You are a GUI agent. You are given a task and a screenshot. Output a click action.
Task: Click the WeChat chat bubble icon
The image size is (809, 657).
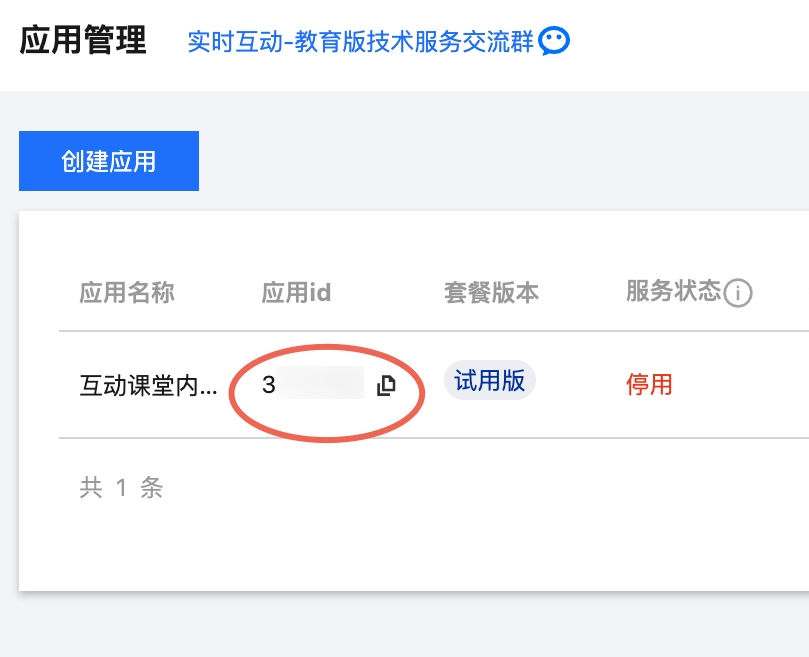point(554,41)
